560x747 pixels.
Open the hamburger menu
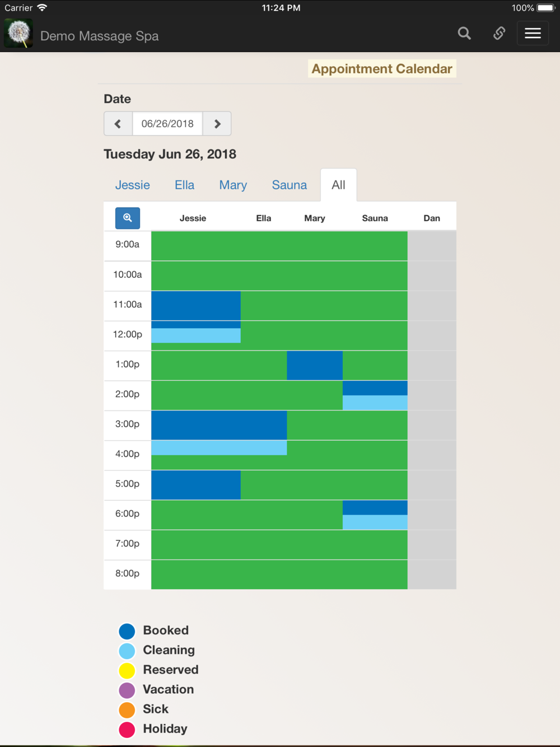[533, 34]
